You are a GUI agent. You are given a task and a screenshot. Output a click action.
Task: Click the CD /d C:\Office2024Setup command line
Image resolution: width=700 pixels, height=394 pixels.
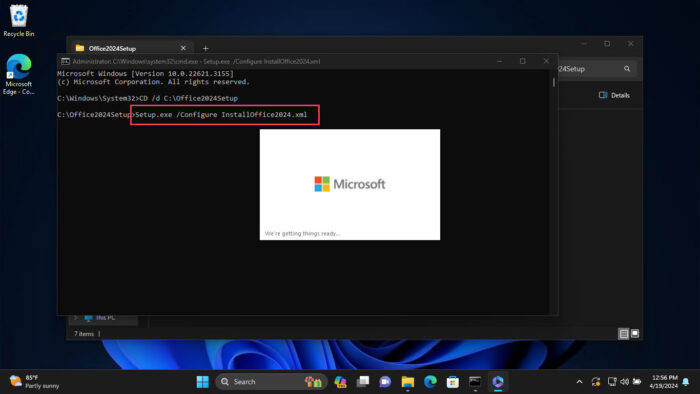(x=147, y=98)
